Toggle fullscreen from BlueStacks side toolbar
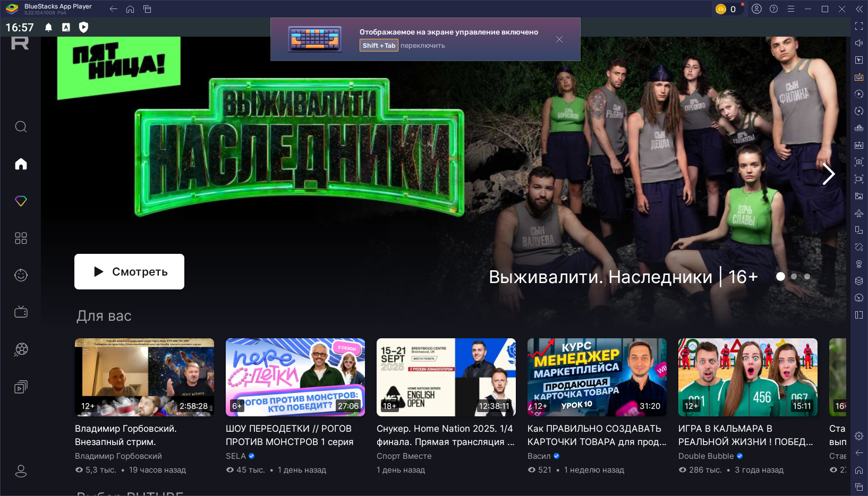This screenshot has height=496, width=868. click(859, 26)
